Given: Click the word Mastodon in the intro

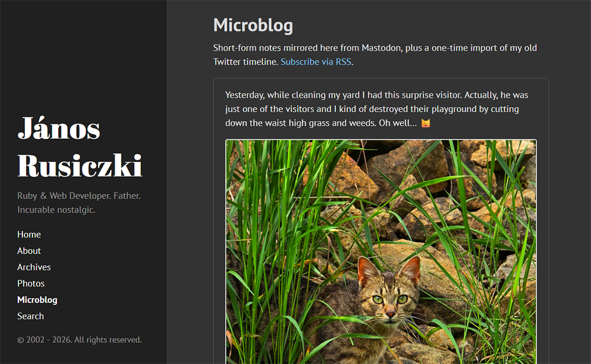Looking at the screenshot, I should pyautogui.click(x=381, y=48).
